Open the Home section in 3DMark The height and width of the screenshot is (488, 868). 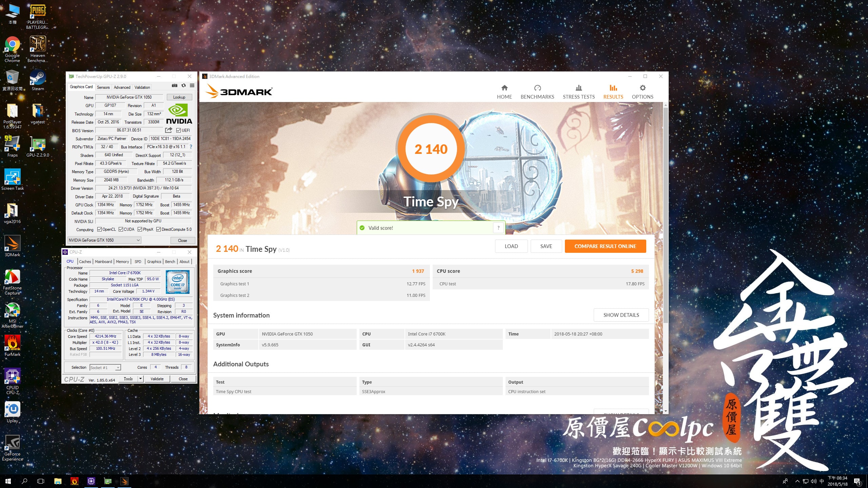pos(504,92)
